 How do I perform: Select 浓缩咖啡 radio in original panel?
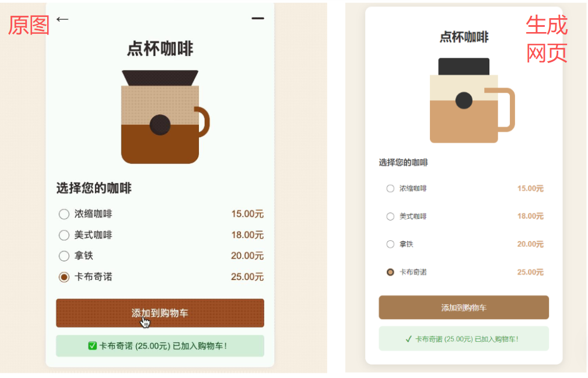pos(64,214)
